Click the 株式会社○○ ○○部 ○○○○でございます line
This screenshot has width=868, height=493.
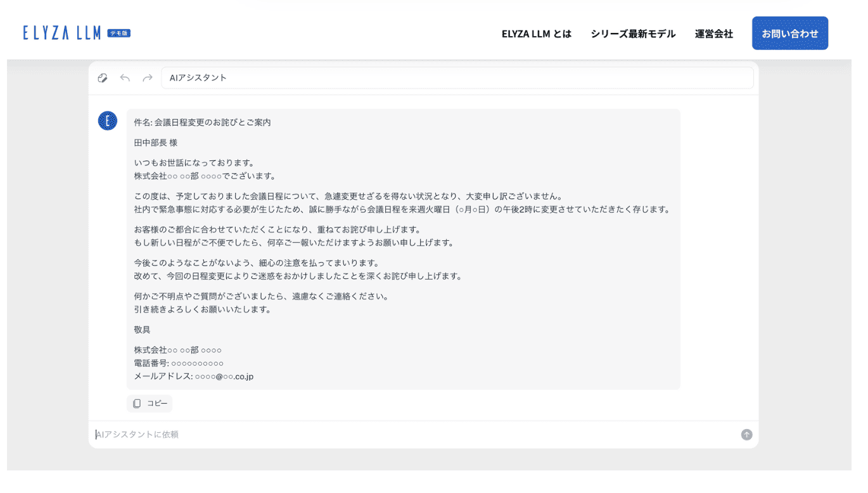point(205,176)
